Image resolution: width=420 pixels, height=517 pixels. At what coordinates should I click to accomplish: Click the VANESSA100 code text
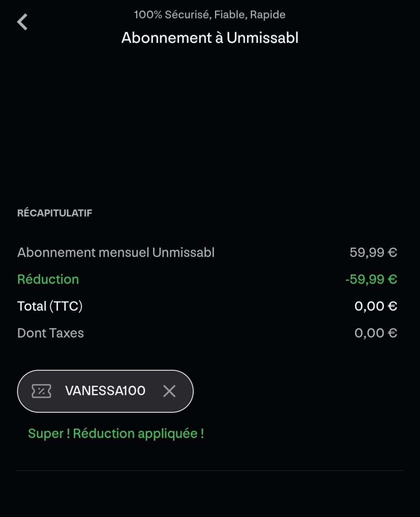click(105, 391)
